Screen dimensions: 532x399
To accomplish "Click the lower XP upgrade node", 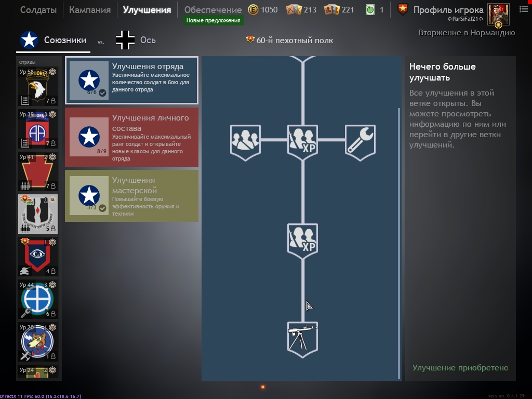I will (302, 239).
